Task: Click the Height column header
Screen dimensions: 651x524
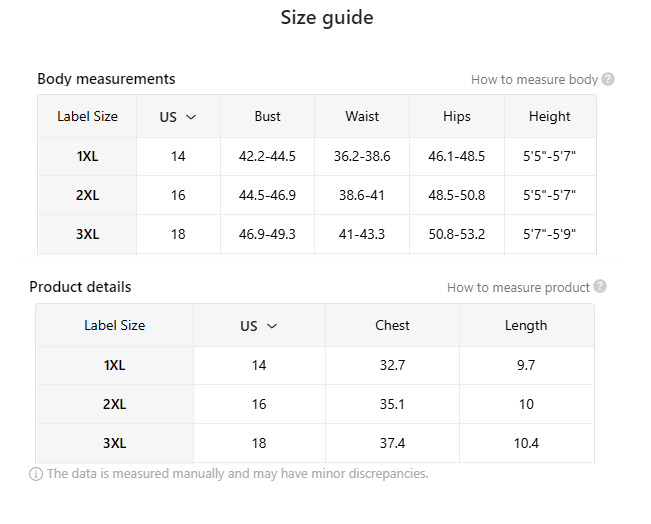Action: 550,117
